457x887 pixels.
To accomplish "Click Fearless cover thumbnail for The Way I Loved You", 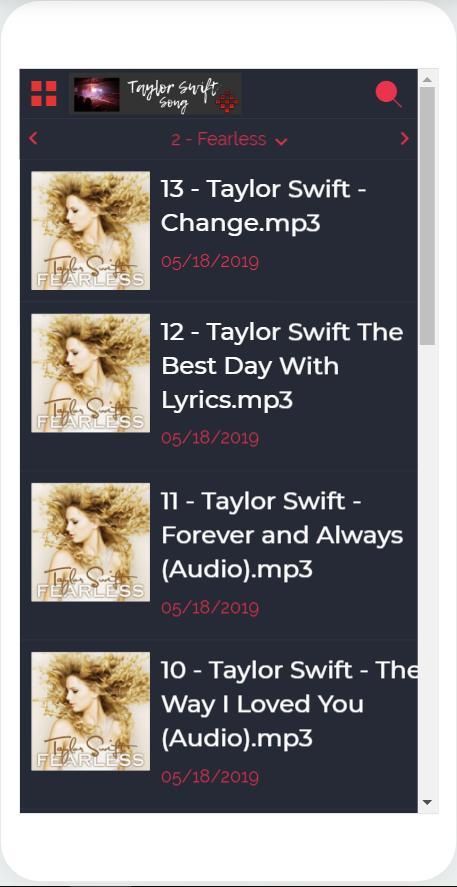I will pos(90,711).
